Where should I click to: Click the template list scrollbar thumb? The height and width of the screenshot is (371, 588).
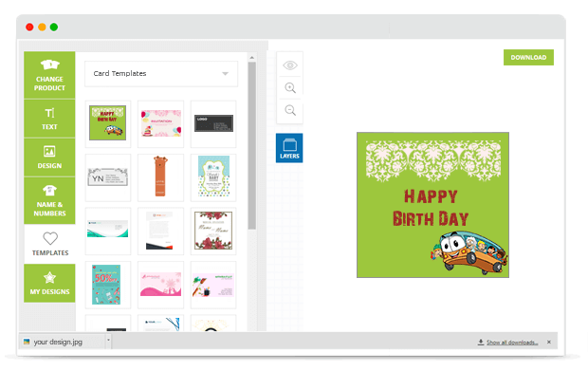click(x=252, y=145)
